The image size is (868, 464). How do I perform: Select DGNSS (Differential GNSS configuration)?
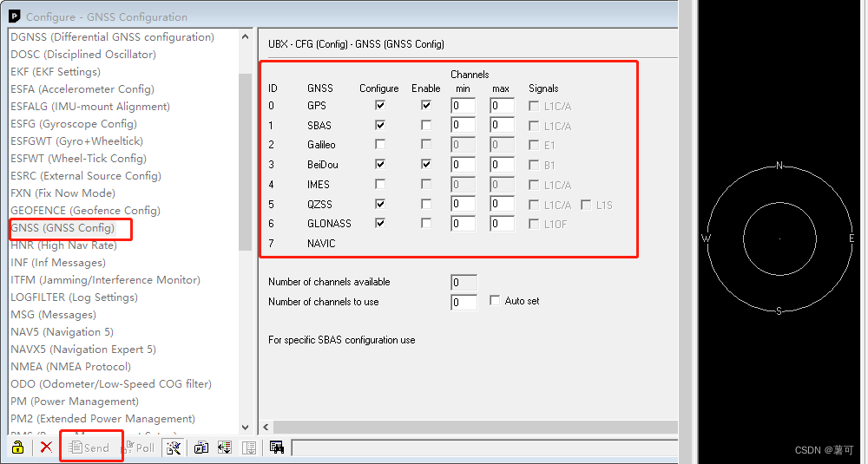(112, 37)
